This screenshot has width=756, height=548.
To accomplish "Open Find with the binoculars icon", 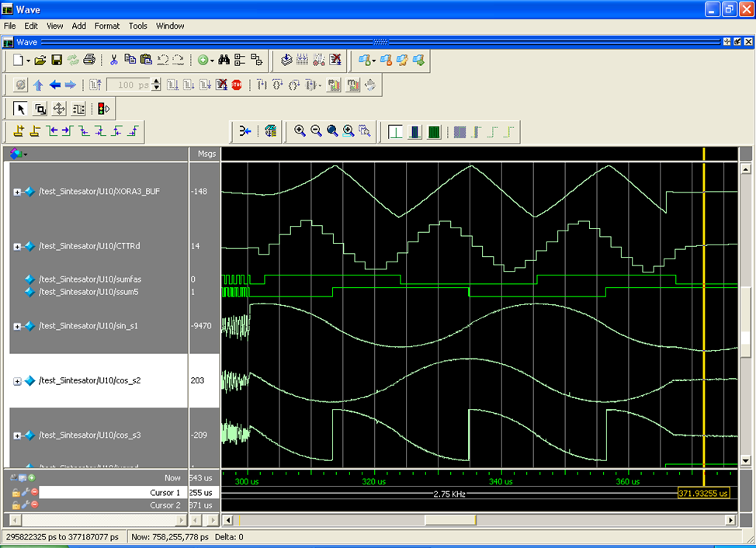I will click(x=224, y=60).
